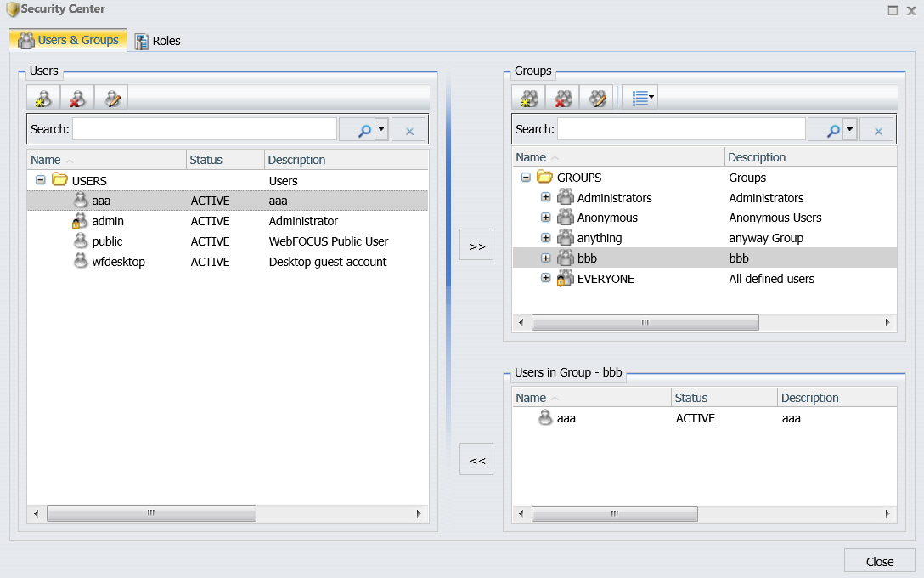This screenshot has width=924, height=578.
Task: Click into the Groups Search field
Action: (x=681, y=129)
